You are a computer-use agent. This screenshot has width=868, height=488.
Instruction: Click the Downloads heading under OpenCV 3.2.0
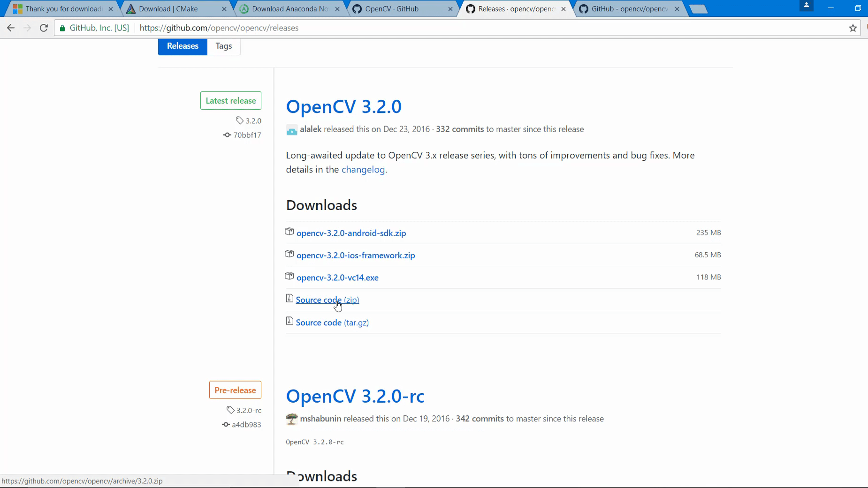click(x=321, y=205)
